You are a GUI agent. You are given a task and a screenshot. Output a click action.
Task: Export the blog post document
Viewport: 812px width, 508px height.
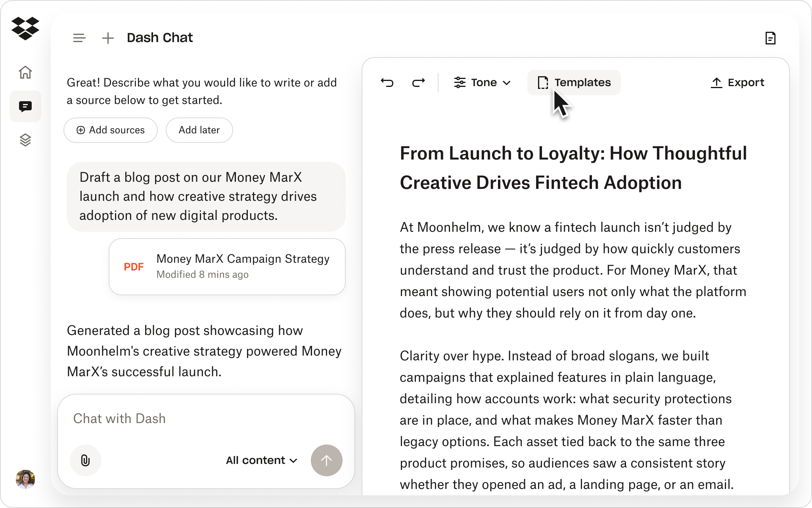tap(737, 83)
